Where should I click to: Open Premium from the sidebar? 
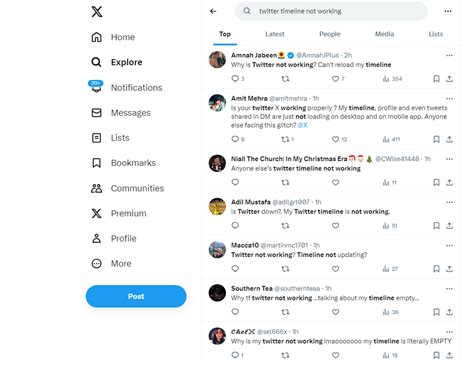119,213
